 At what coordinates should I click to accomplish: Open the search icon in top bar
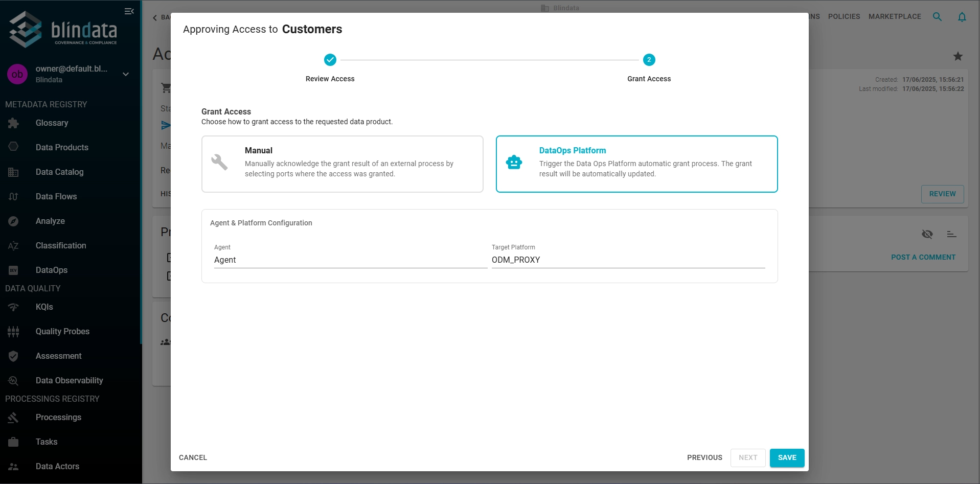coord(937,17)
